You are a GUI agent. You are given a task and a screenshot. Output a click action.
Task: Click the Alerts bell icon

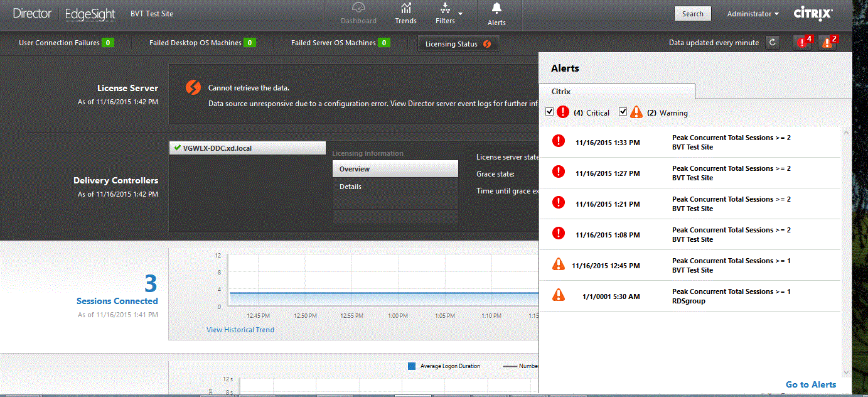point(496,8)
